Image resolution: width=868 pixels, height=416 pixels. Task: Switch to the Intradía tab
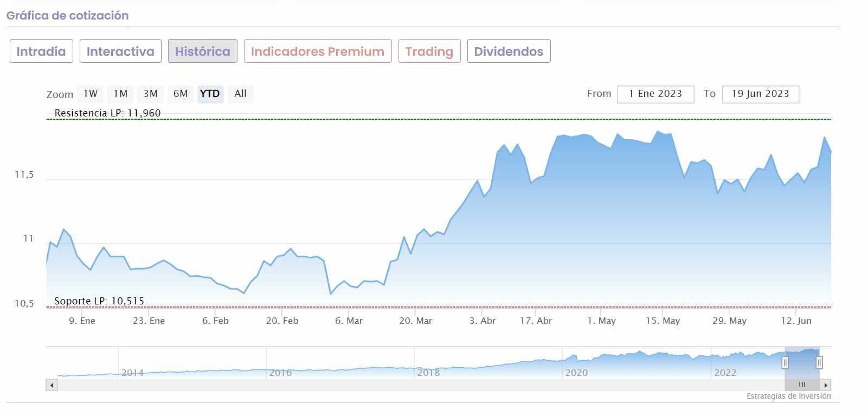click(x=41, y=51)
